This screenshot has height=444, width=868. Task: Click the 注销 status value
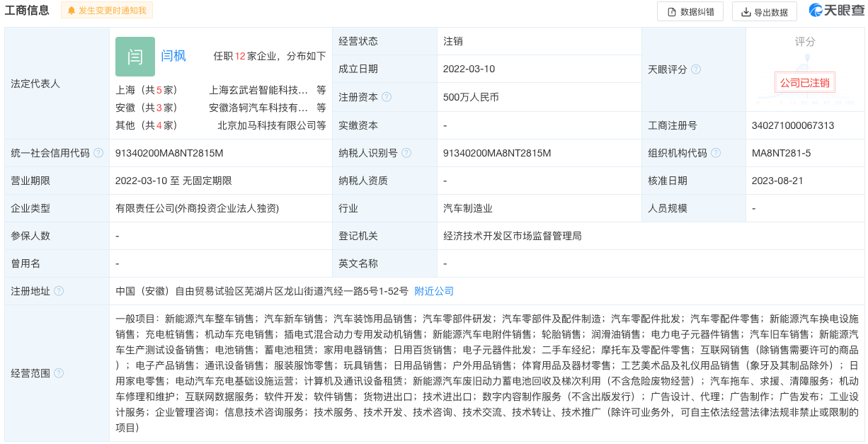click(x=453, y=41)
